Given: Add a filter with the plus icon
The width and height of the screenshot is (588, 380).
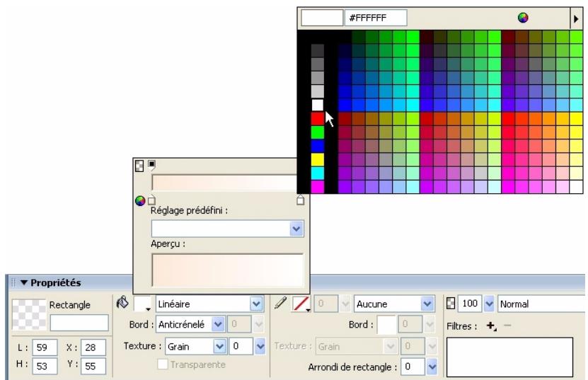Looking at the screenshot, I should [491, 326].
